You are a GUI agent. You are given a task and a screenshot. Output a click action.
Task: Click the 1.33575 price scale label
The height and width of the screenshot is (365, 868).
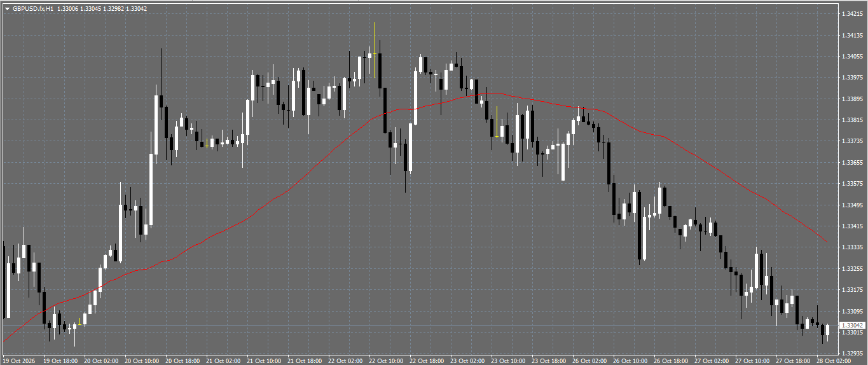coord(851,184)
